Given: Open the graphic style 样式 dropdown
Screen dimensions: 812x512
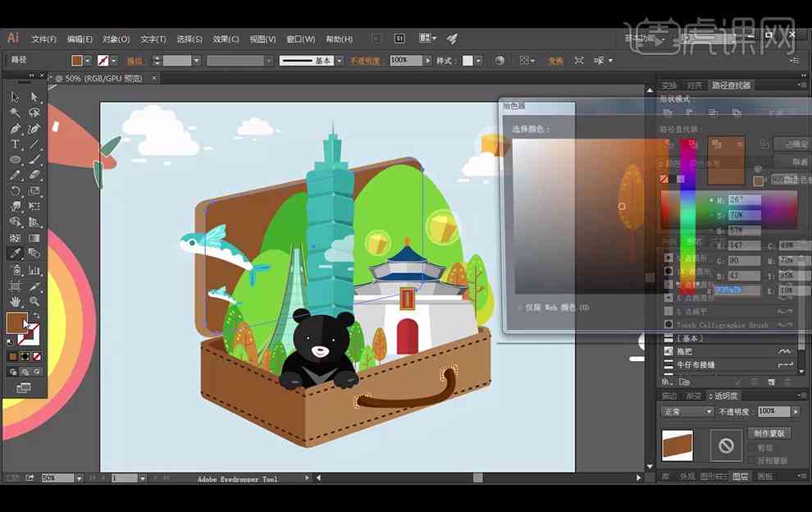Looking at the screenshot, I should pyautogui.click(x=478, y=61).
